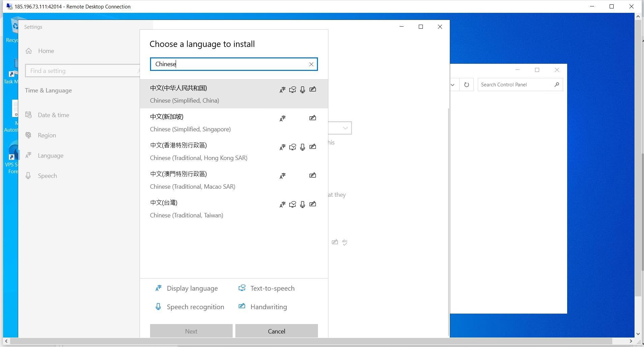Image resolution: width=644 pixels, height=347 pixels.
Task: Click text-to-speech icon for Simplified China
Action: click(x=293, y=89)
